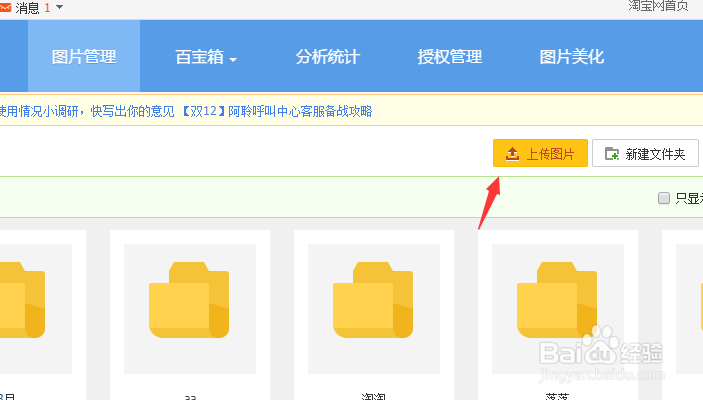Switch to the 分析统计 tab
703x400 pixels.
point(327,57)
